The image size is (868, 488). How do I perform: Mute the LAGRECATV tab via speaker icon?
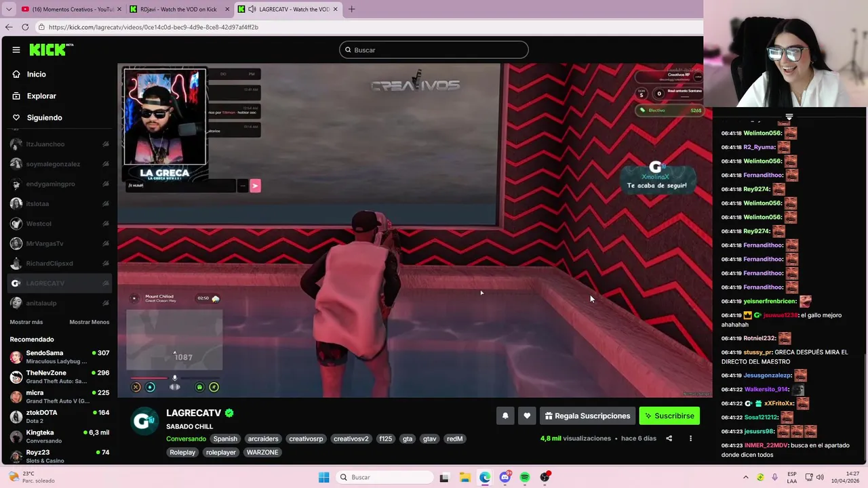[x=252, y=9]
